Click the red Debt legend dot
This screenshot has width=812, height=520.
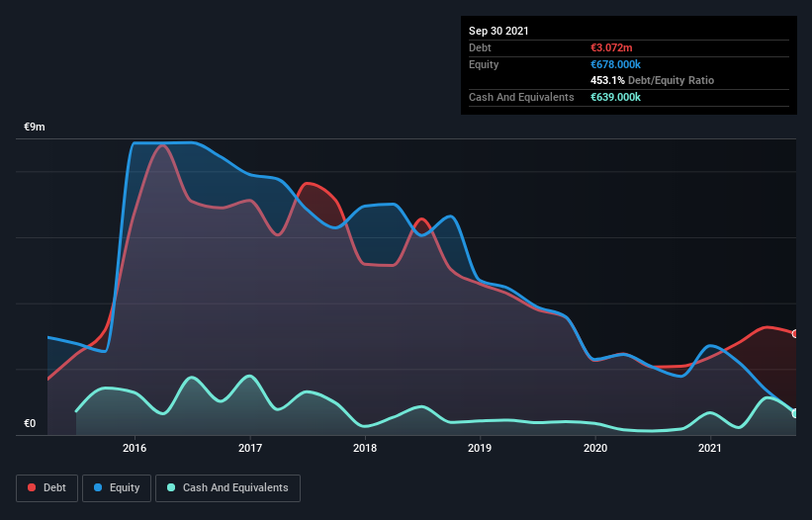click(x=32, y=487)
